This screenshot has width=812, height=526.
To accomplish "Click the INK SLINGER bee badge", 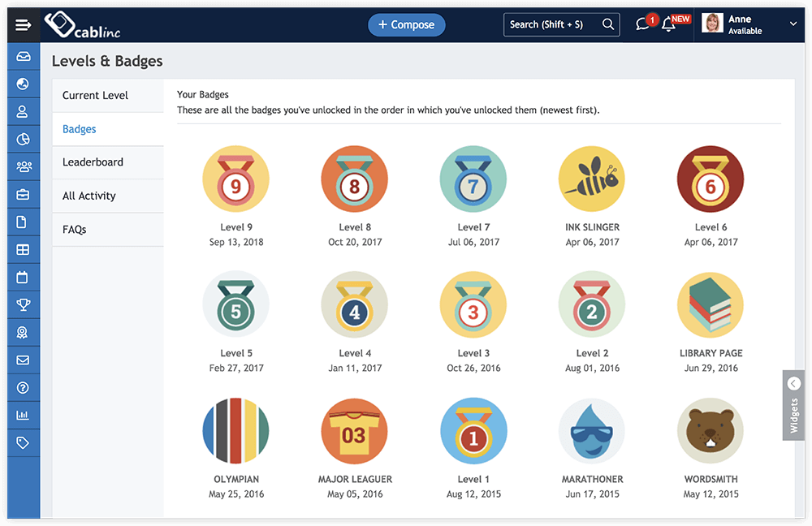I will [x=592, y=179].
